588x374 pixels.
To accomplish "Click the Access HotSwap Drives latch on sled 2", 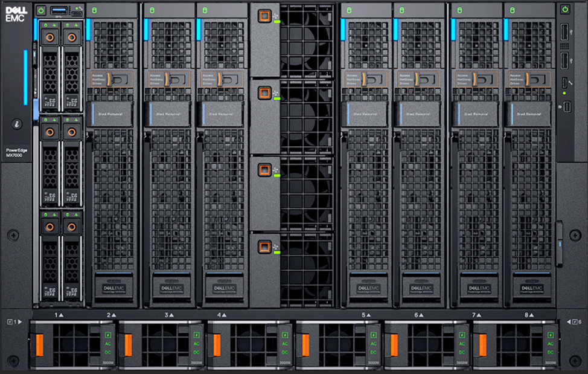I will click(x=111, y=79).
